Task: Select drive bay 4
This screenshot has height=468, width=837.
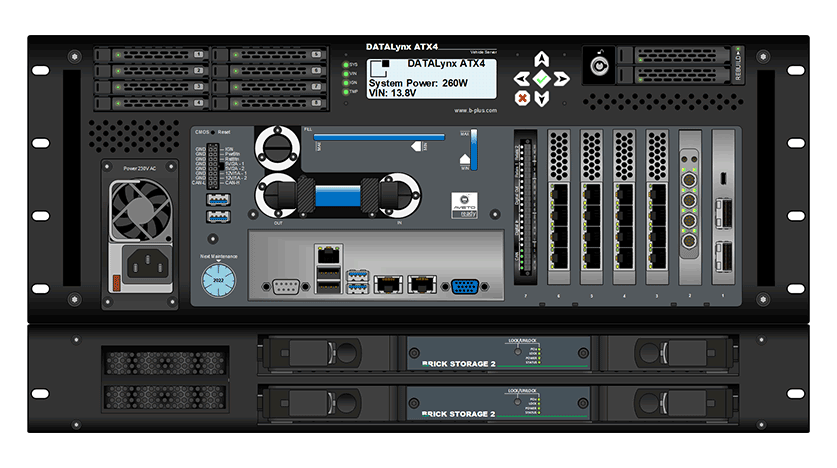Action: pos(152,102)
